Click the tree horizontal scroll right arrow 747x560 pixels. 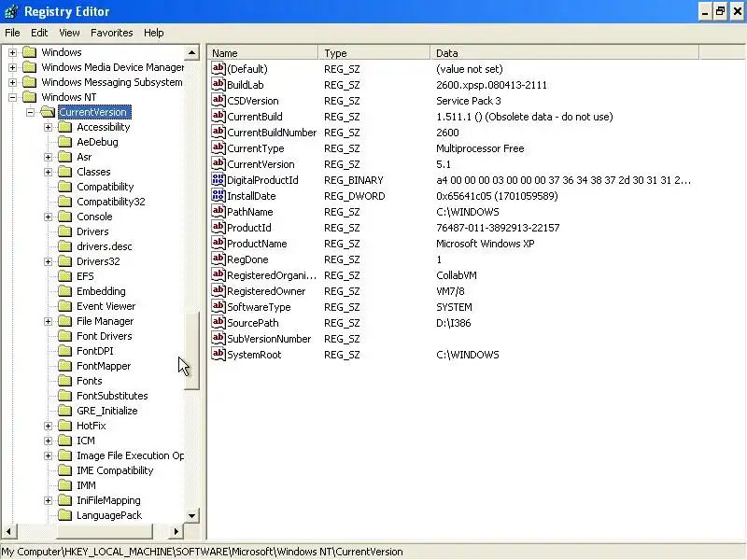176,531
